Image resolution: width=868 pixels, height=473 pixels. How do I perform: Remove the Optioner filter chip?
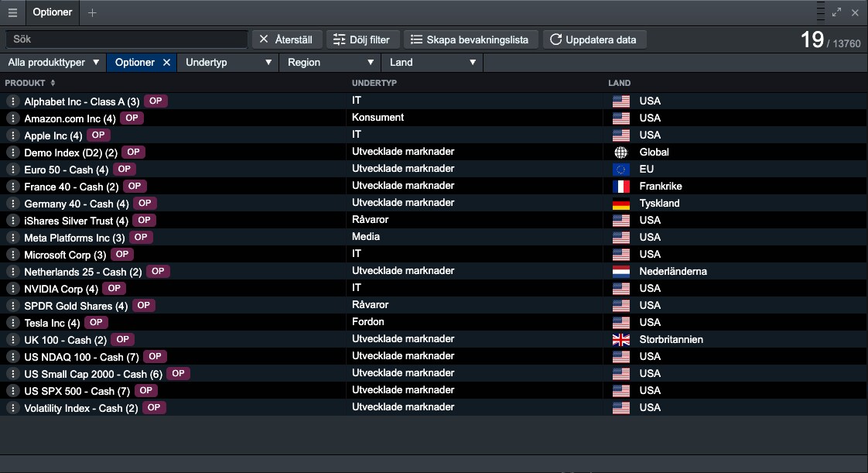click(166, 63)
